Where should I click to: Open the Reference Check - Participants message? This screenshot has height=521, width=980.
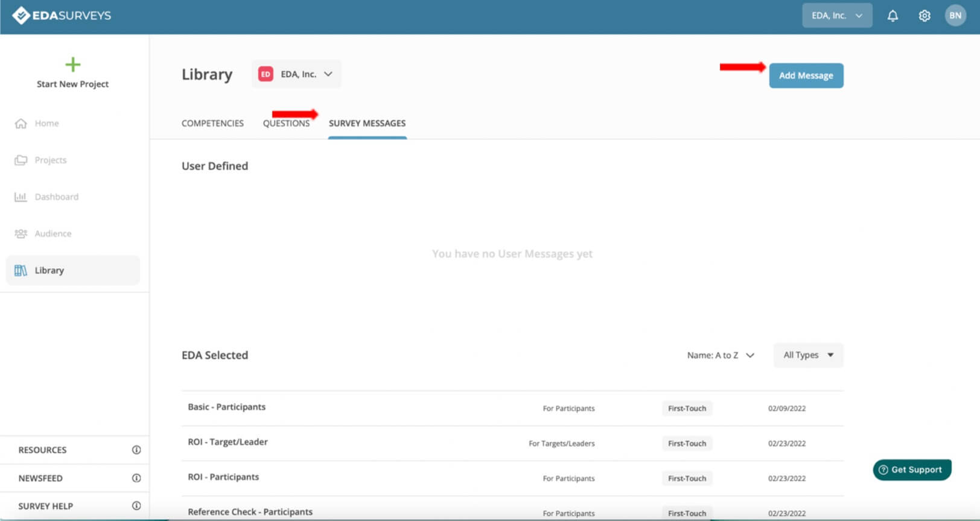coord(250,512)
